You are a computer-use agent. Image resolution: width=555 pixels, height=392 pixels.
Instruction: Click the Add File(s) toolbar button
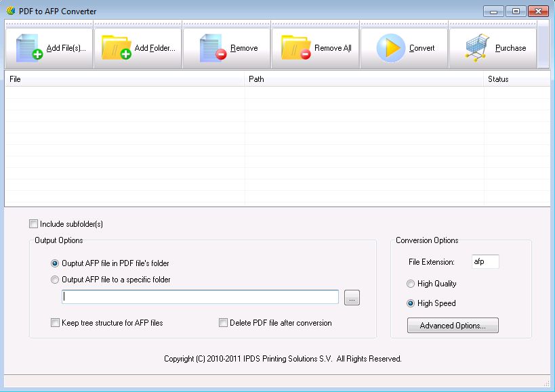coord(49,47)
